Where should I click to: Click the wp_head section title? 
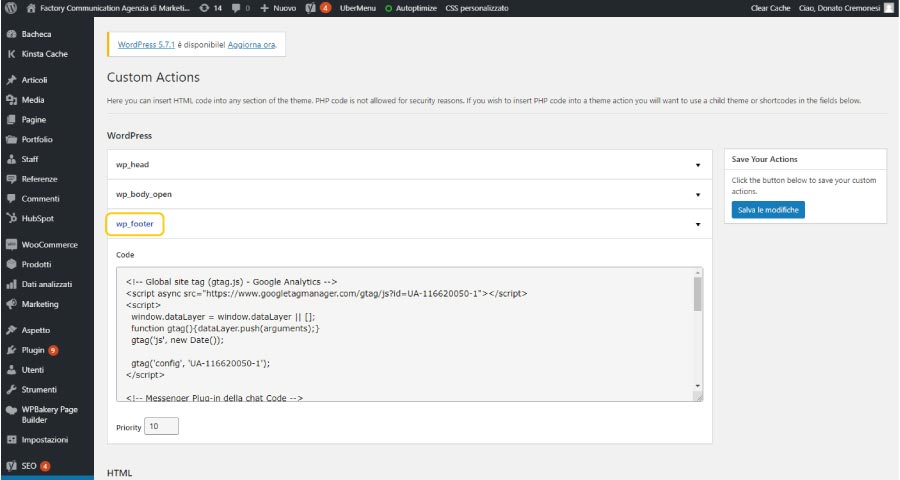point(133,164)
